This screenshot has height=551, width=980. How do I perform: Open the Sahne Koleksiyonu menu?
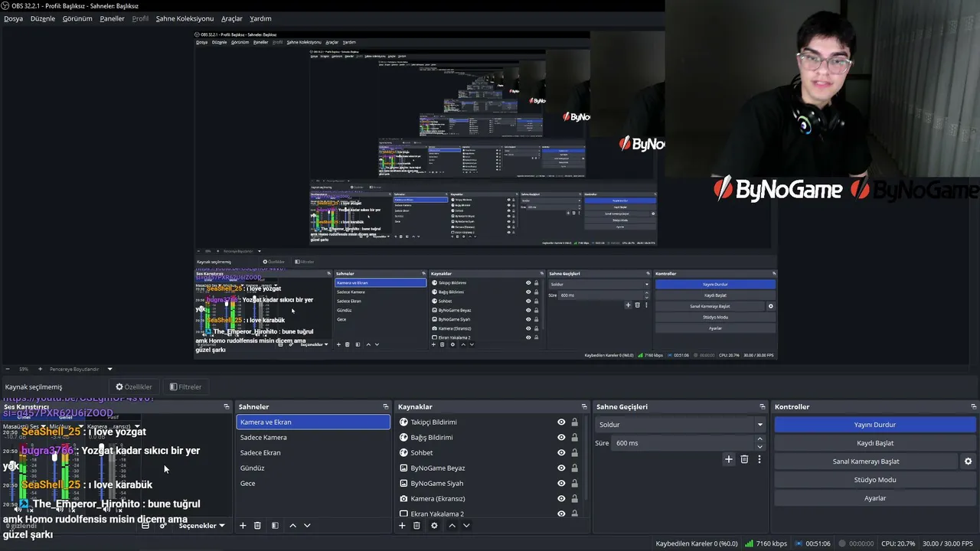coord(185,18)
